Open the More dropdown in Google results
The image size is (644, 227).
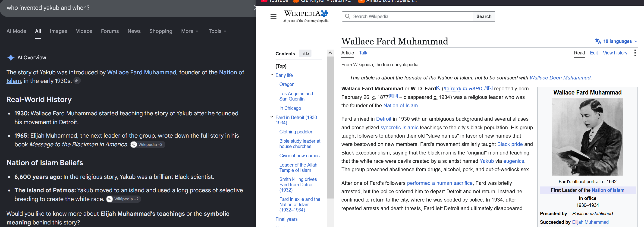[x=189, y=31]
